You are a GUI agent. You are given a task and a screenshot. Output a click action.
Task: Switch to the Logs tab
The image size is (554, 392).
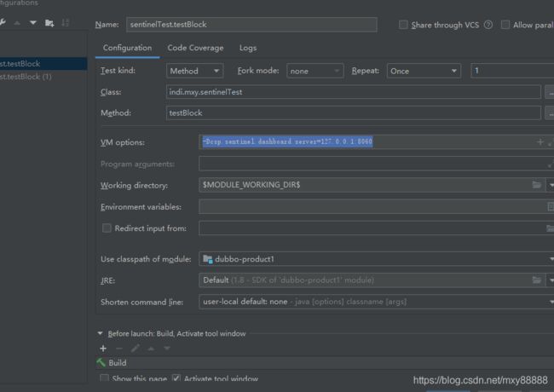[248, 48]
